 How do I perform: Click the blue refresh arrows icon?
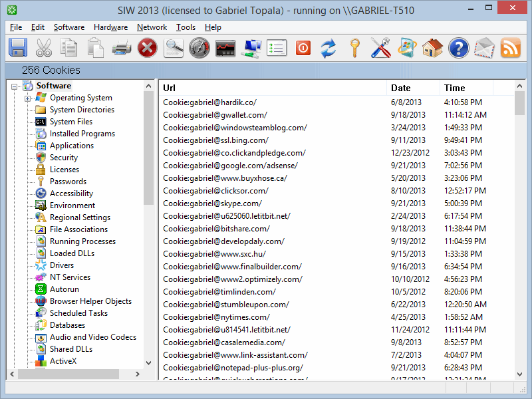tap(329, 48)
